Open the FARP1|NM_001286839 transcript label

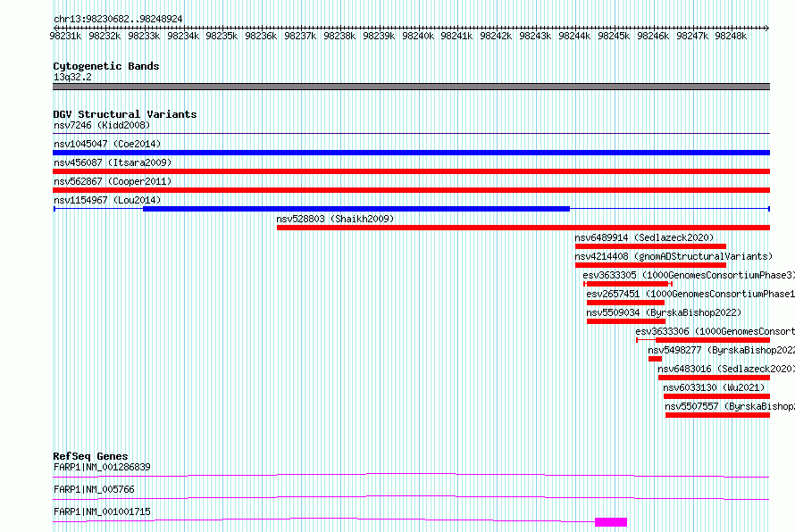tap(102, 467)
